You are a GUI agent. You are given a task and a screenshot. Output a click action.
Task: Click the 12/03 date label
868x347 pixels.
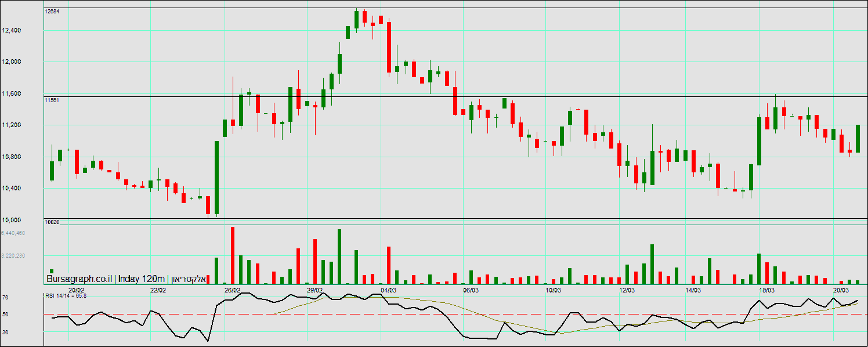(x=627, y=290)
